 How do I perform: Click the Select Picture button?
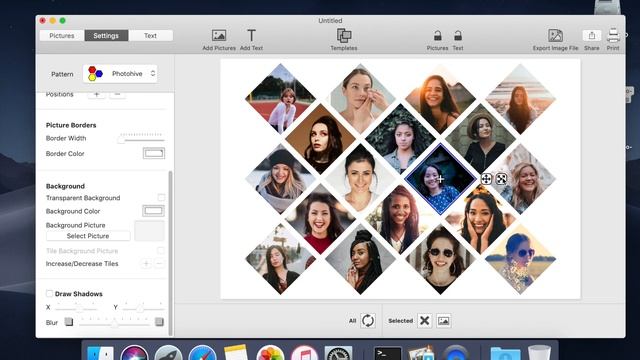click(88, 236)
